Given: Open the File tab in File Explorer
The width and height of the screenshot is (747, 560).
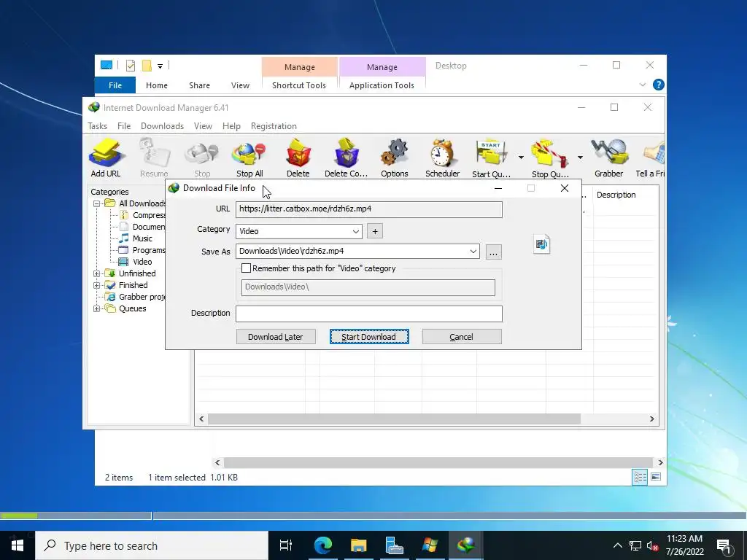Looking at the screenshot, I should pos(115,85).
